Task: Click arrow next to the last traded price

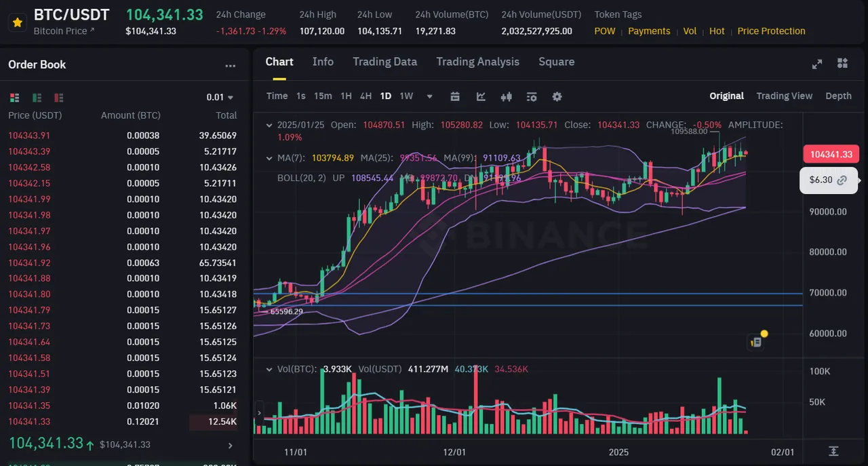Action: pos(230,446)
